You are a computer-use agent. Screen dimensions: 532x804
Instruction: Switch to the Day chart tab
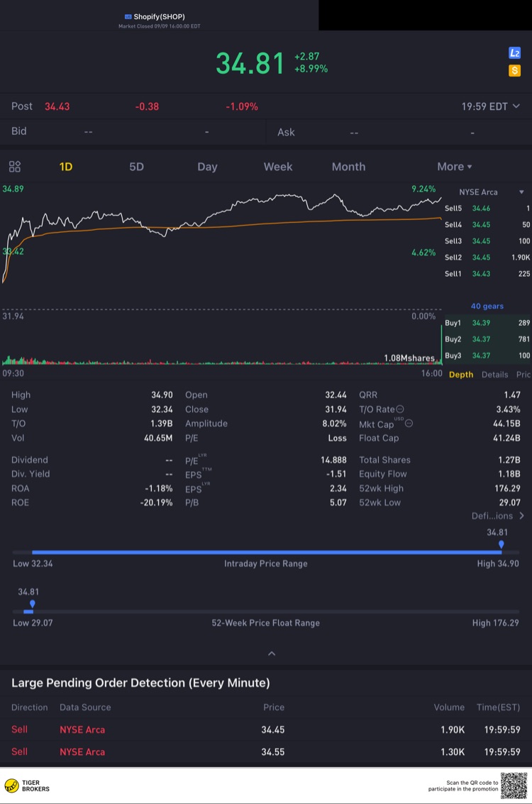coord(208,167)
